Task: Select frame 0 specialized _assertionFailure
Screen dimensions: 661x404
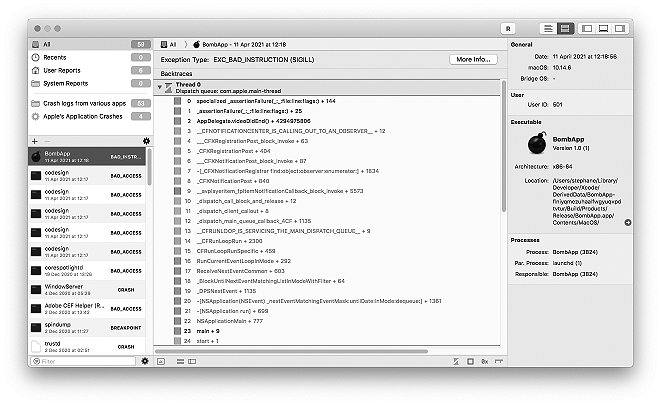Action: (327, 101)
